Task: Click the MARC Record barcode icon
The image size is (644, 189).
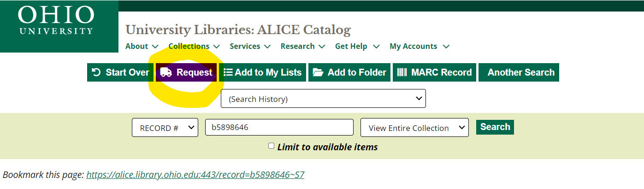Action: (402, 72)
